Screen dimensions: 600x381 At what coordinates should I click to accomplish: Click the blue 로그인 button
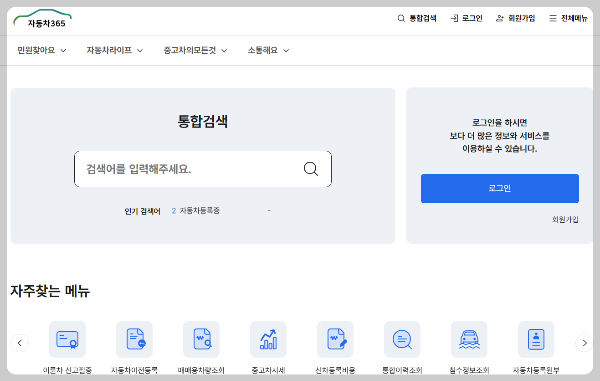click(500, 188)
